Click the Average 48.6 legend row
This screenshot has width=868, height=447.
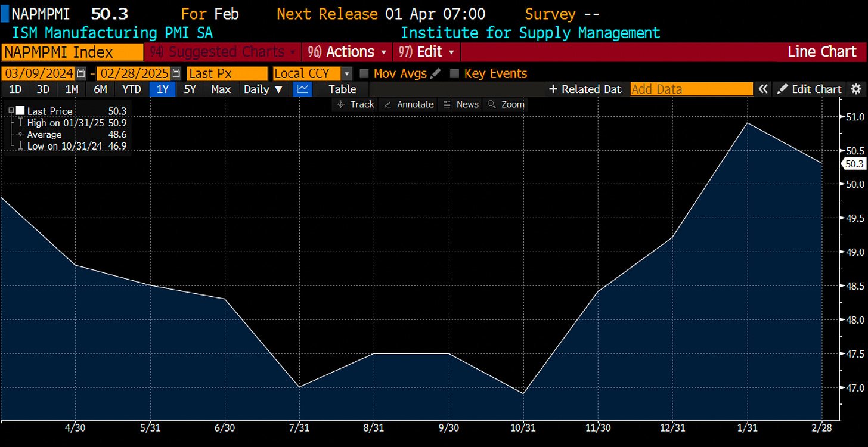tap(72, 135)
